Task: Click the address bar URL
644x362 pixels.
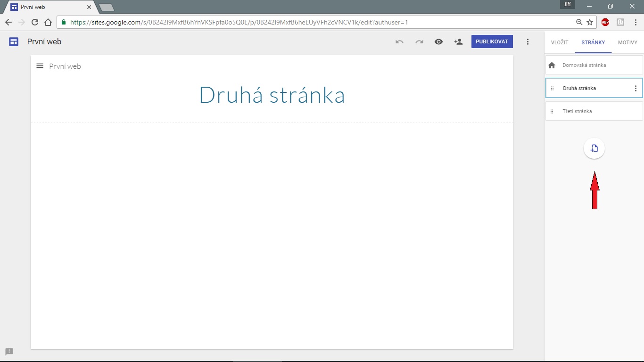Action: 239,22
